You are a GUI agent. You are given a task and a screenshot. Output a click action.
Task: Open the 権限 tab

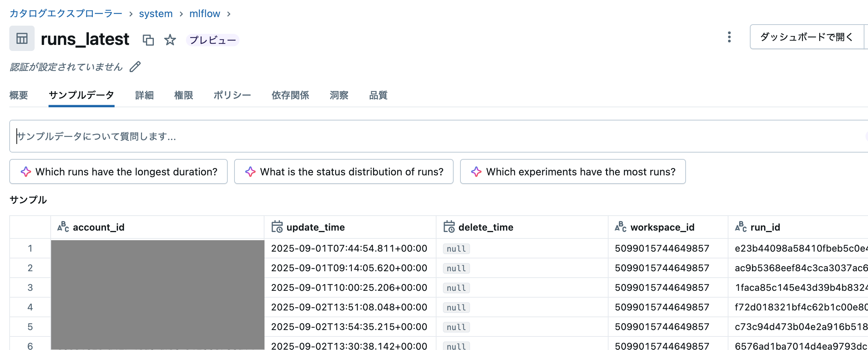(184, 95)
